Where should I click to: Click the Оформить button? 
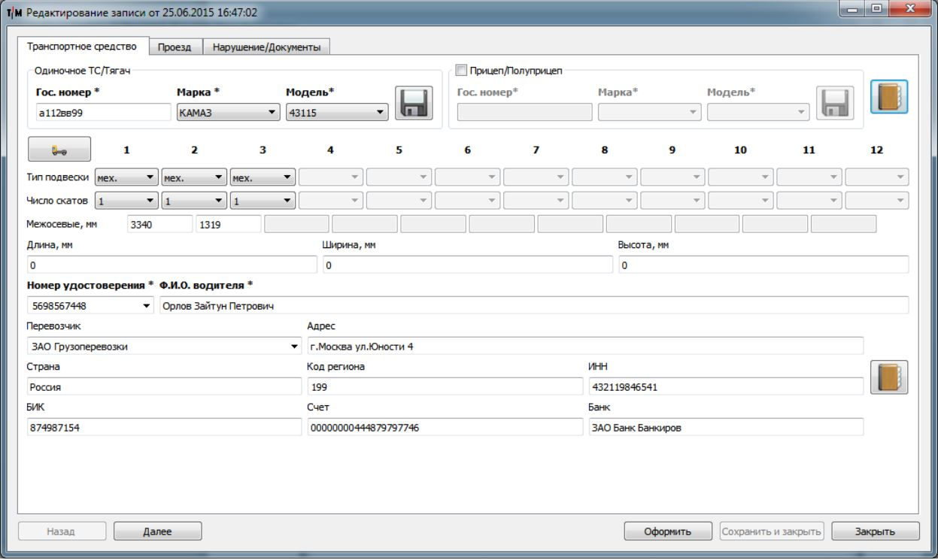pos(667,531)
